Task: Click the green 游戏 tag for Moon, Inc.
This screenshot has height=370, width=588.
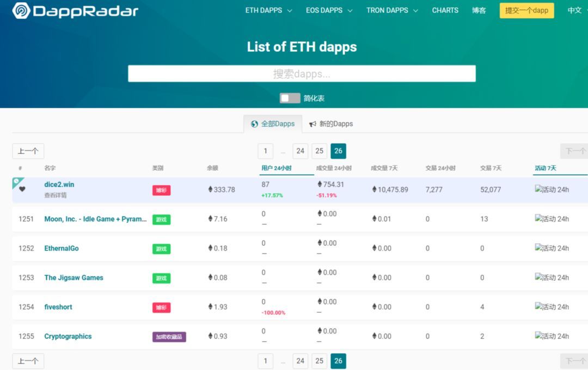Action: point(161,219)
